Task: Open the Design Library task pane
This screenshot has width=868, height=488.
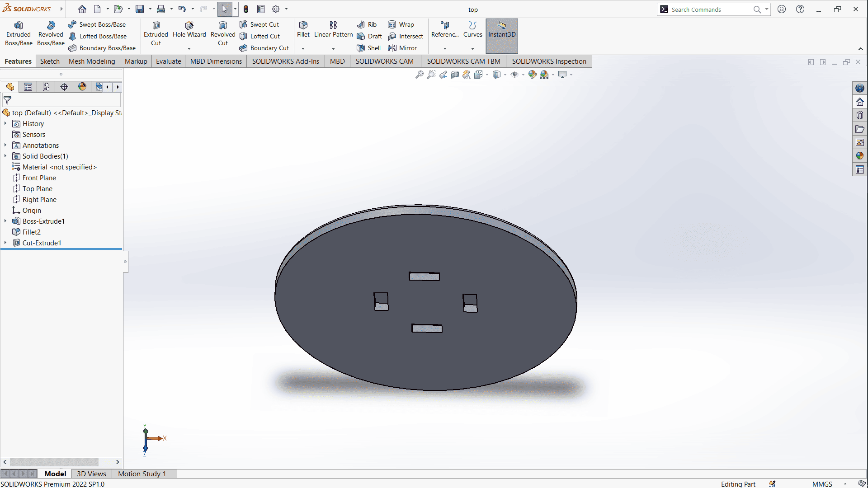Action: [860, 115]
